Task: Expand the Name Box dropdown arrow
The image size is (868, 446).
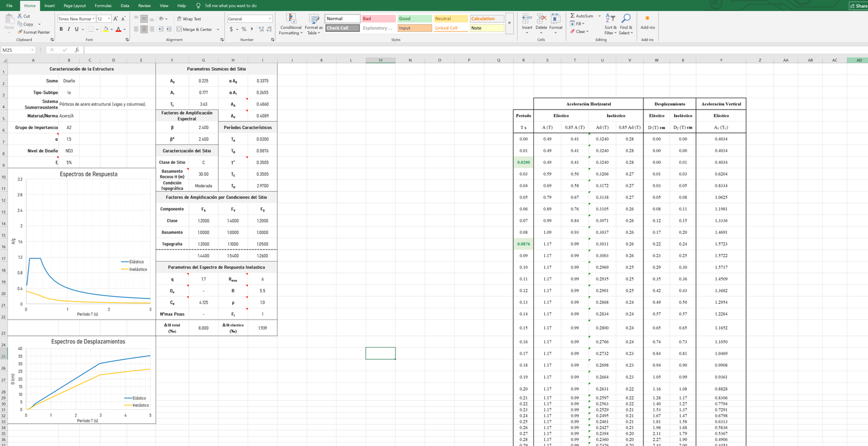Action: 32,50
